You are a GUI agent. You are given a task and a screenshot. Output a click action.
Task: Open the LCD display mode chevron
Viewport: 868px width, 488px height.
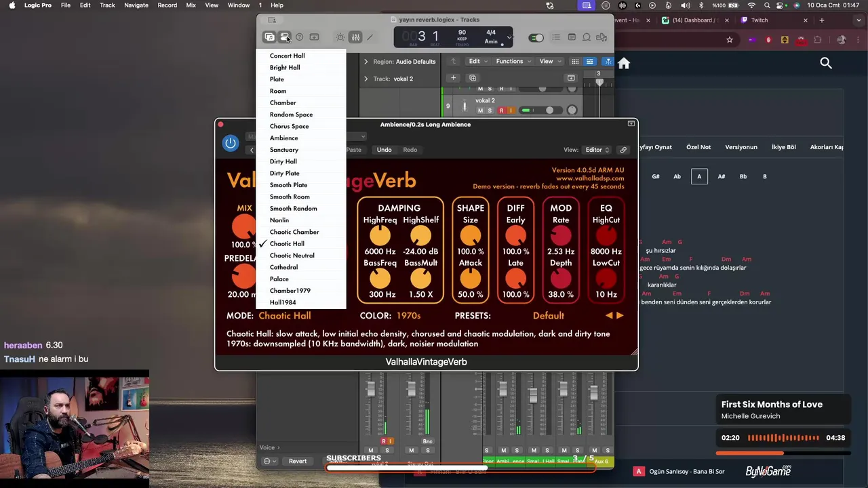pyautogui.click(x=509, y=37)
